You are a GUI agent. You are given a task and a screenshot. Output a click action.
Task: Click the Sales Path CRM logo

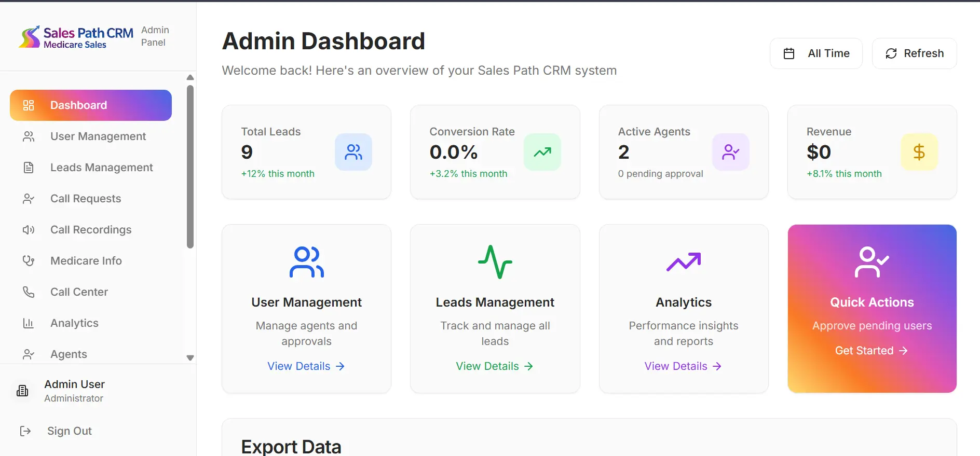[76, 37]
